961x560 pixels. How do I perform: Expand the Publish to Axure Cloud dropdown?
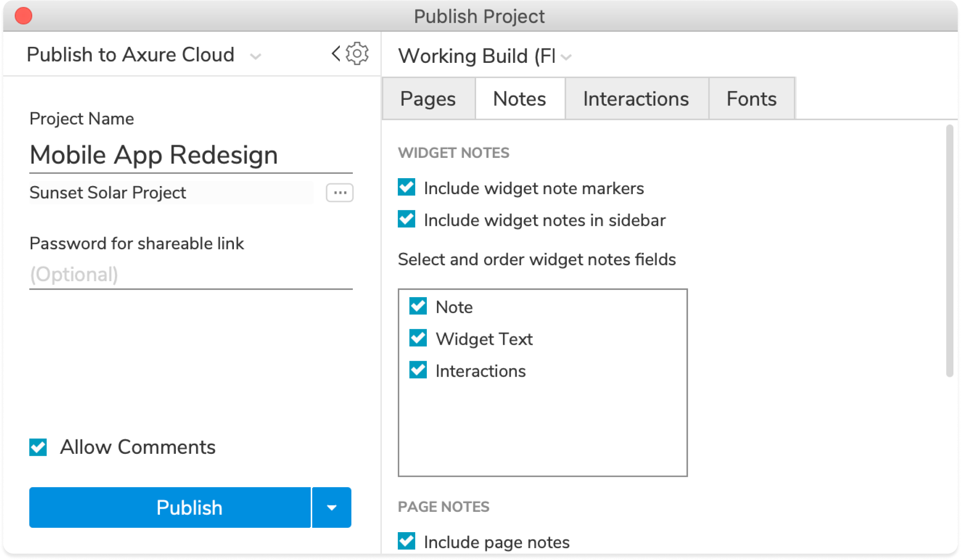(x=255, y=56)
